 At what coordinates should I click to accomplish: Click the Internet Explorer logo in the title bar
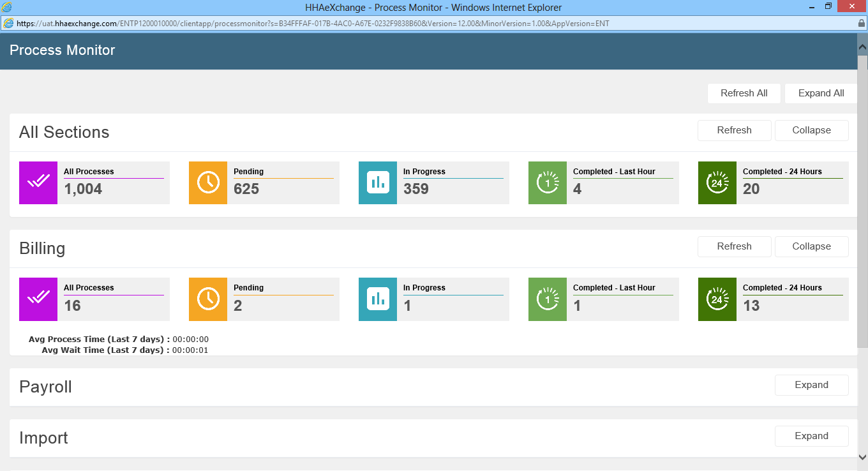tap(7, 8)
